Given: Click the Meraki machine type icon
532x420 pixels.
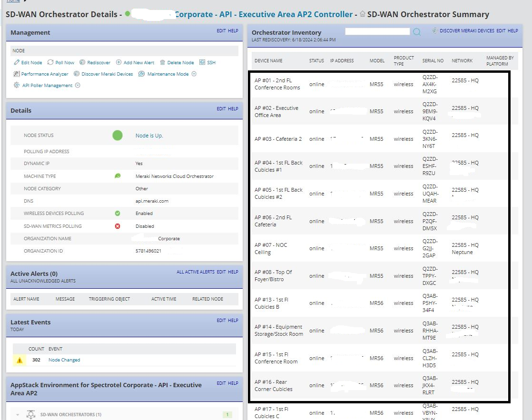Looking at the screenshot, I should [x=118, y=176].
